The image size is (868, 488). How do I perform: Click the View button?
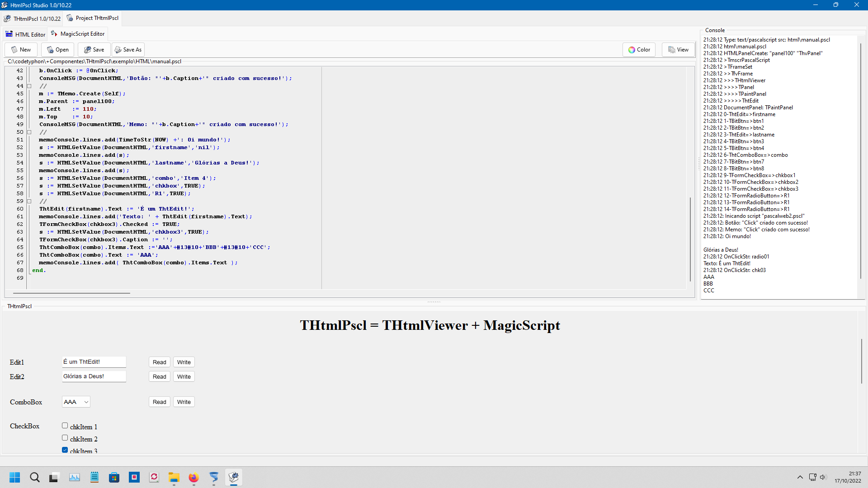tap(679, 50)
